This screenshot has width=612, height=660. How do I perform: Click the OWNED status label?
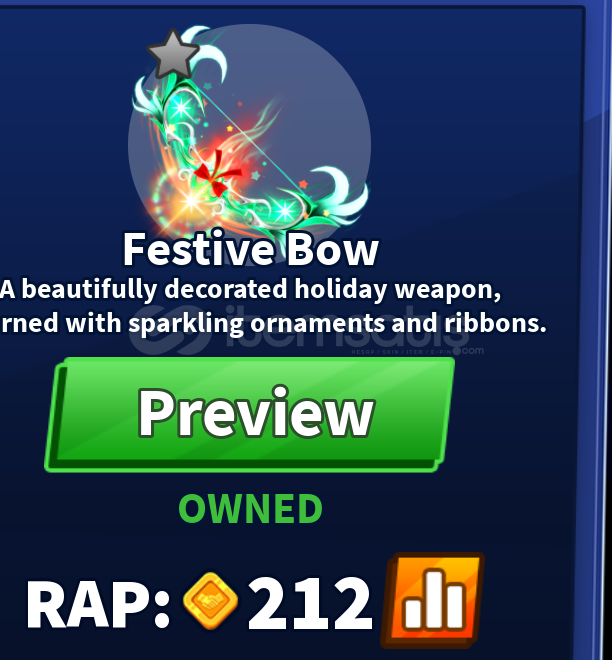[x=250, y=508]
